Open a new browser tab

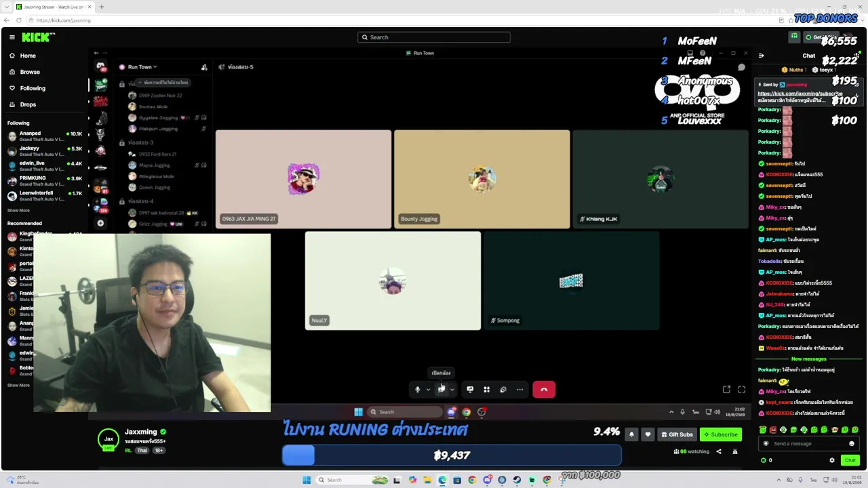(101, 7)
